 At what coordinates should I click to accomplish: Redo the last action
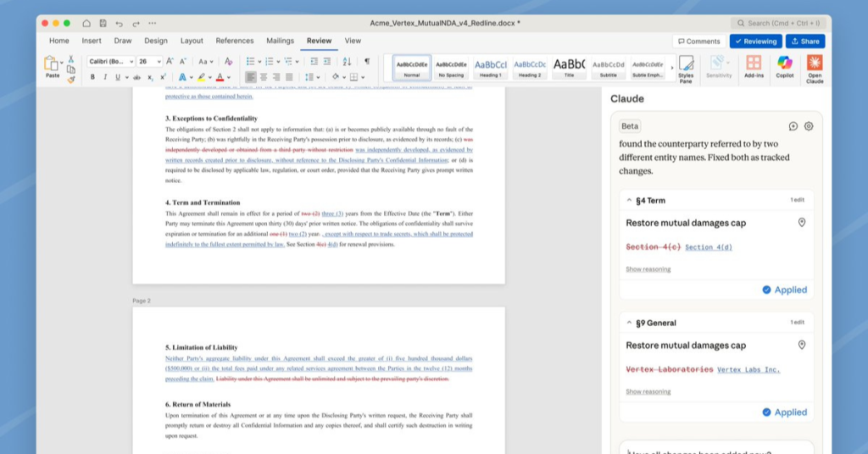136,23
